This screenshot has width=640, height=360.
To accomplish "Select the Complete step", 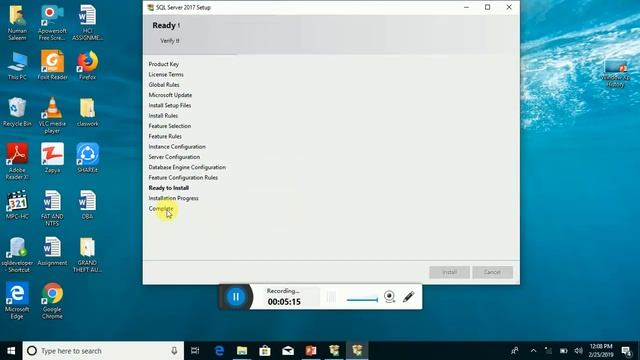I will point(161,209).
